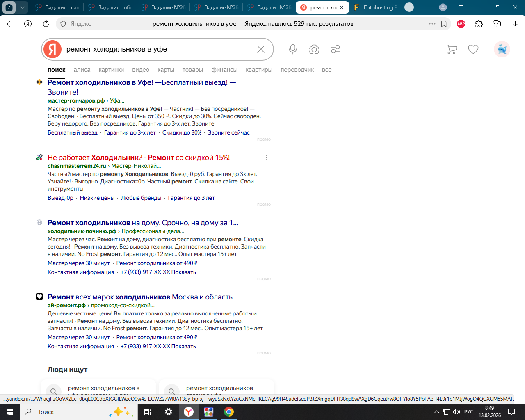The width and height of the screenshot is (525, 420).
Task: Open Yandex home button in toolbar
Action: [28, 24]
